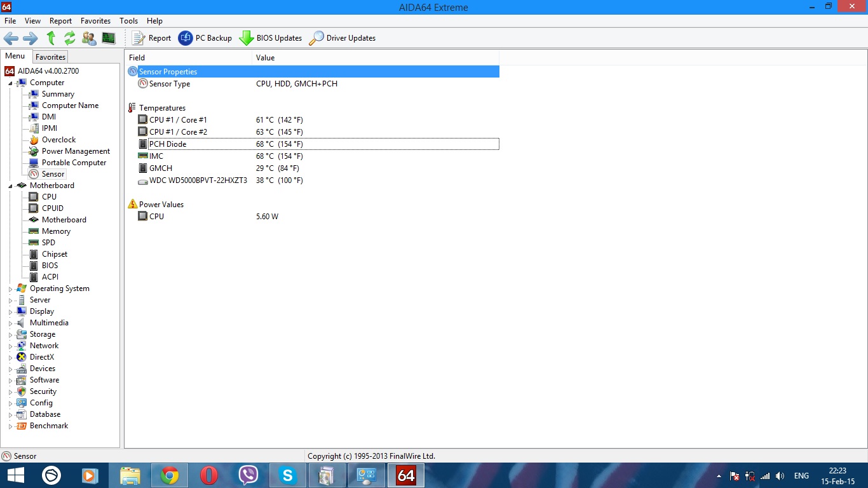Image resolution: width=868 pixels, height=488 pixels.
Task: Select CPU under Motherboard in the tree
Action: [49, 197]
